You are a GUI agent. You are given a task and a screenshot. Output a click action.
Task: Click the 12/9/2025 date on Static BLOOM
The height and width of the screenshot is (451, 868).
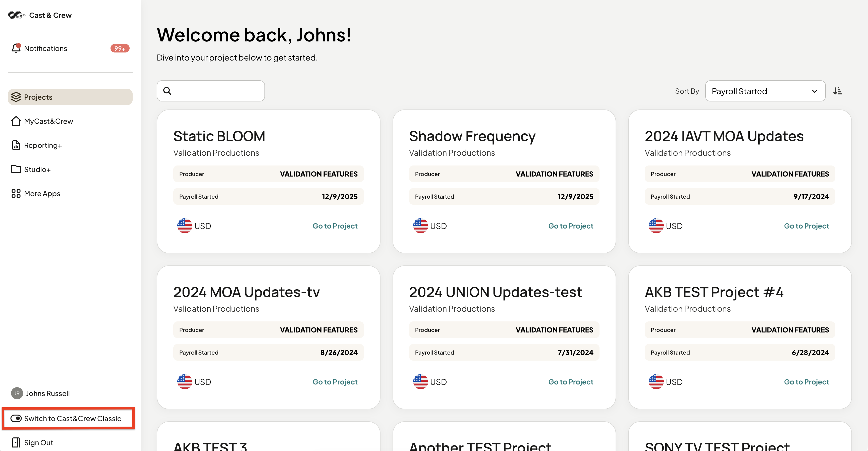click(340, 197)
